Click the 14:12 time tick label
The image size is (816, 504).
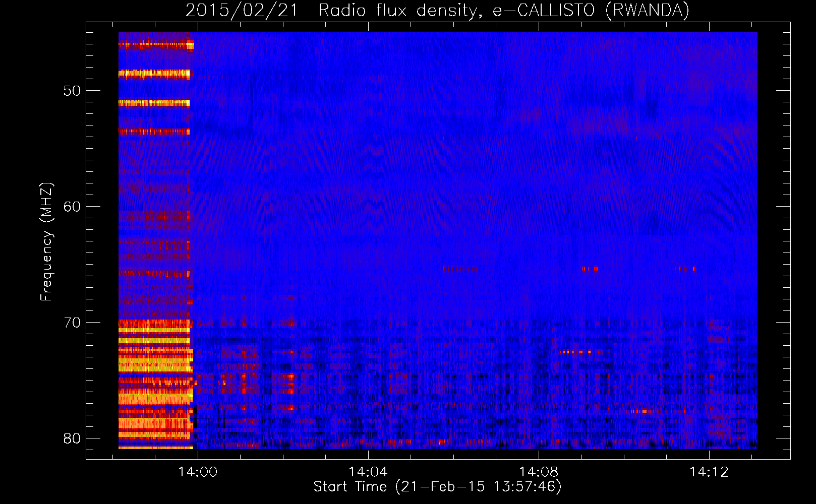(709, 472)
